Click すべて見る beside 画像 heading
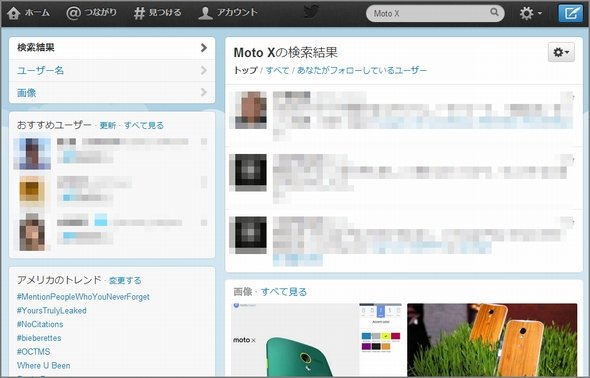 click(x=284, y=292)
